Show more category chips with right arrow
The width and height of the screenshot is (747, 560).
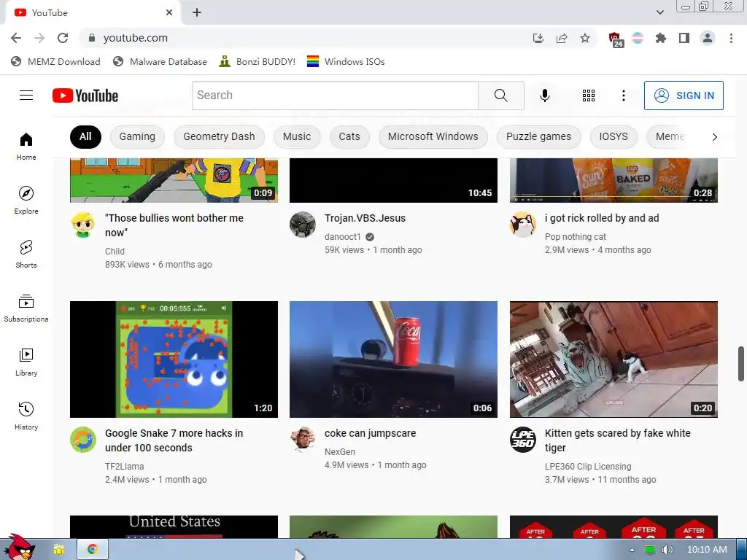[714, 137]
